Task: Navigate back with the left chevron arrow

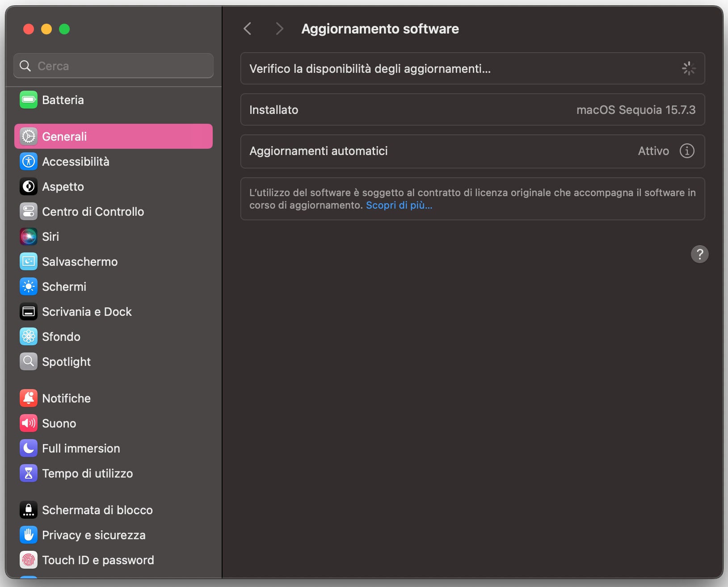Action: (x=247, y=28)
